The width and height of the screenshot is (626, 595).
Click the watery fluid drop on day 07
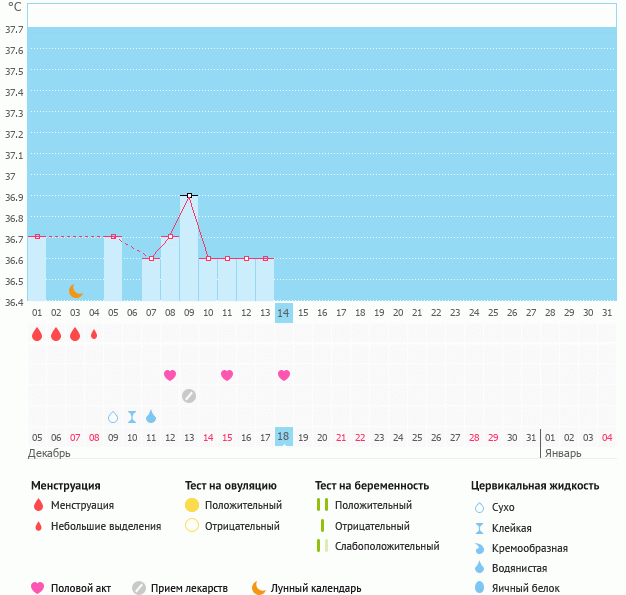[x=151, y=417]
